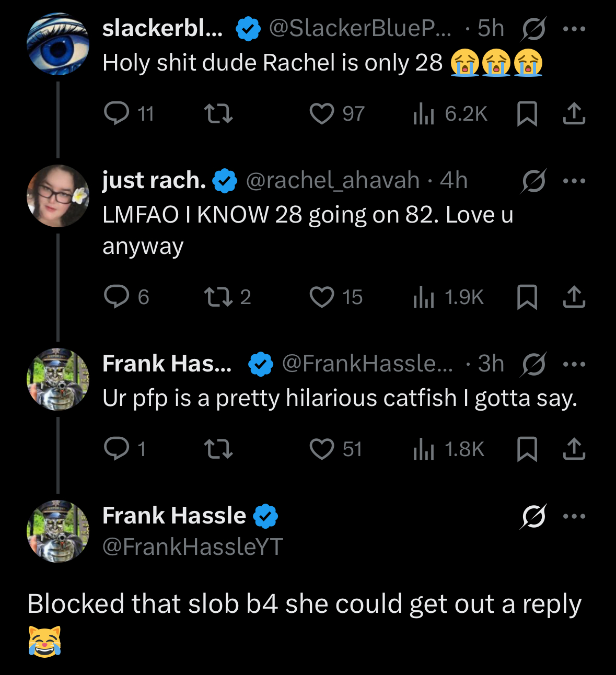Share just rach.'s reply
This screenshot has width=616, height=675.
click(x=574, y=297)
